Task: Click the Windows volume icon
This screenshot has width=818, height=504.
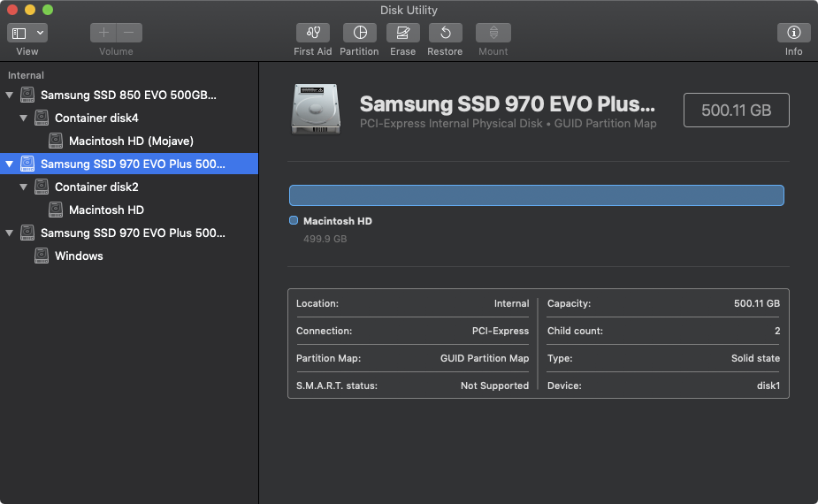Action: (x=42, y=256)
